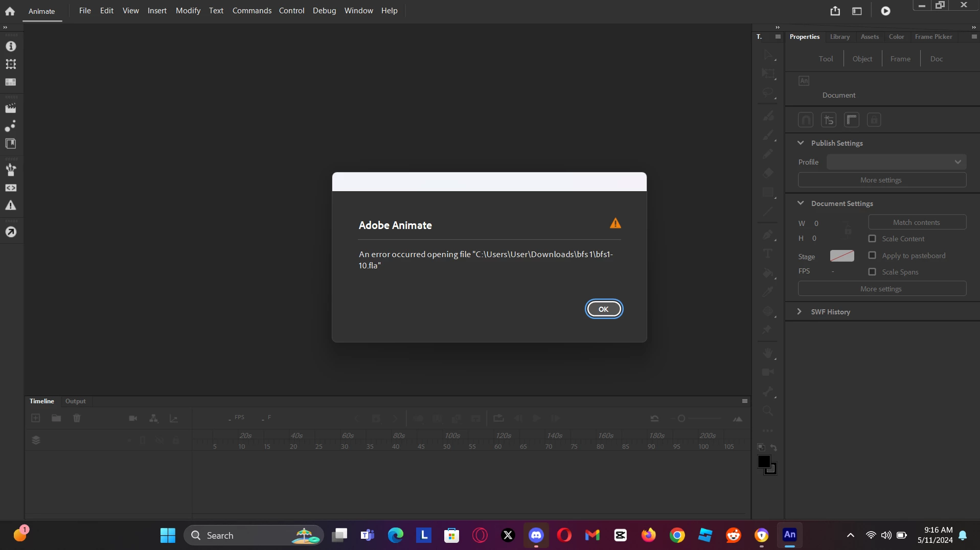Image resolution: width=980 pixels, height=550 pixels.
Task: Select the Hand tool
Action: click(768, 353)
